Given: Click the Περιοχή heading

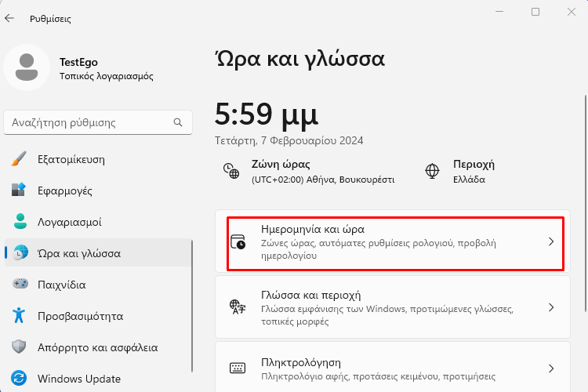Looking at the screenshot, I should 474,165.
